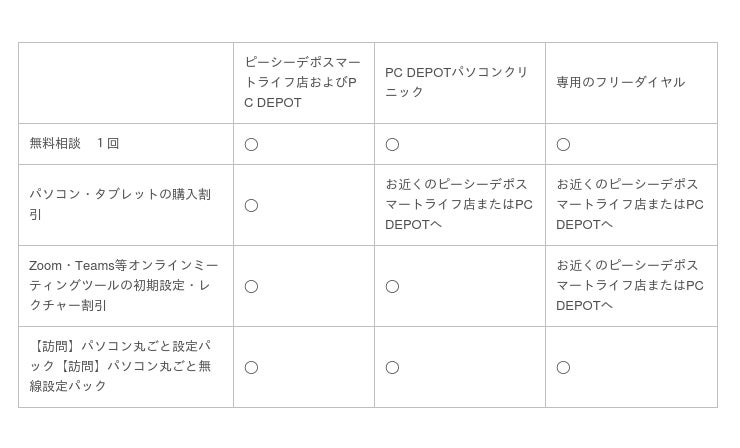Click お近くの… text in 購入割引 row, パソコンクリニック column
This screenshot has height=448, width=740.
(x=458, y=204)
